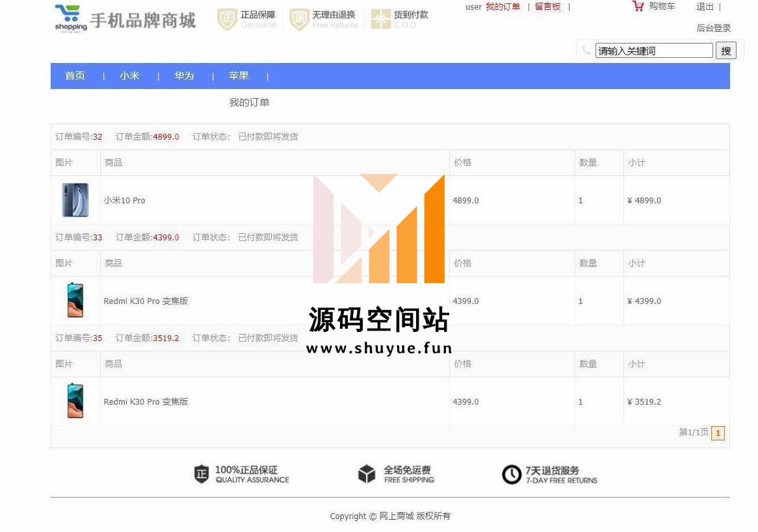Click subtotal ¥ 4899.0
Image resolution: width=758 pixels, height=532 pixels.
coord(644,200)
